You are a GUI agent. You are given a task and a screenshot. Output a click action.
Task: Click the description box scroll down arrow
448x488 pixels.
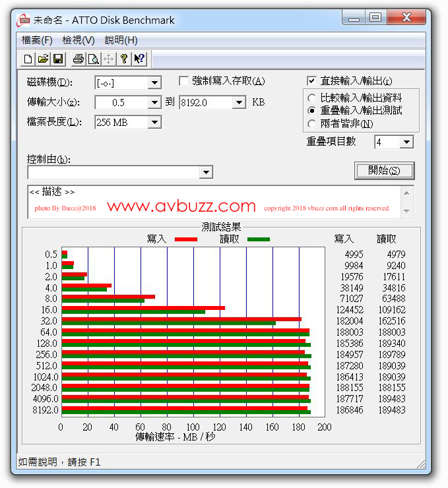[x=406, y=211]
